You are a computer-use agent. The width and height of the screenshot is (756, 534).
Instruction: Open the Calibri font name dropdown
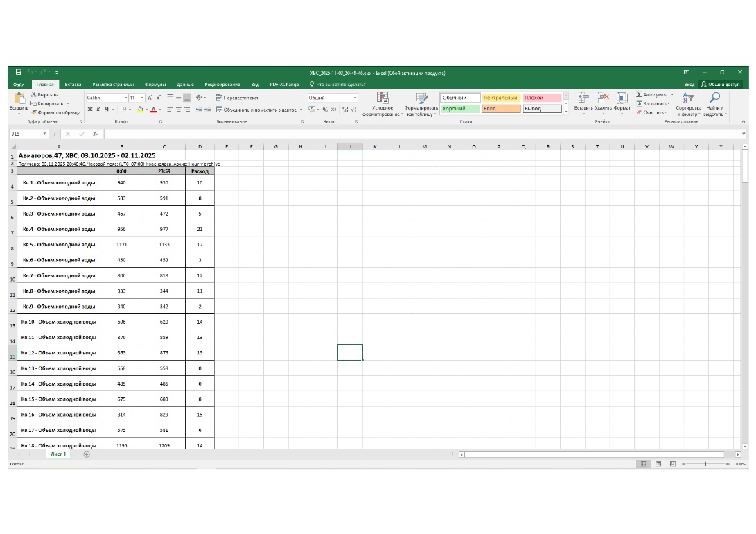click(125, 98)
